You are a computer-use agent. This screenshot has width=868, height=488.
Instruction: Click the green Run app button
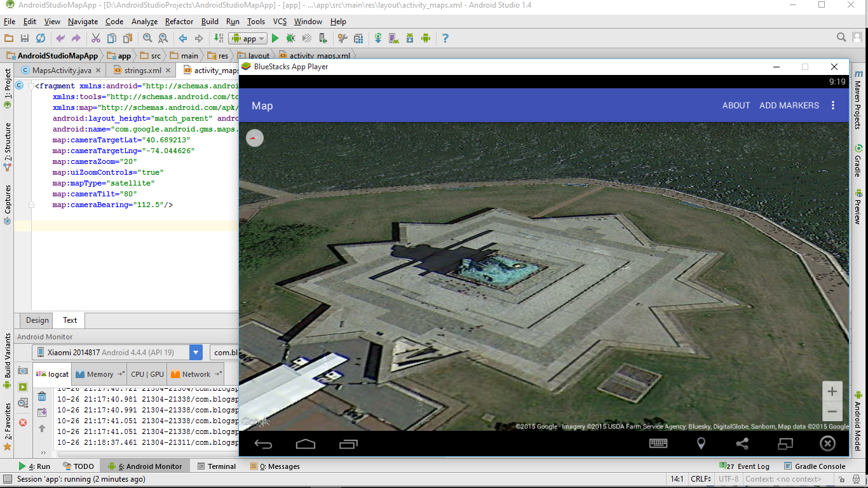point(275,38)
